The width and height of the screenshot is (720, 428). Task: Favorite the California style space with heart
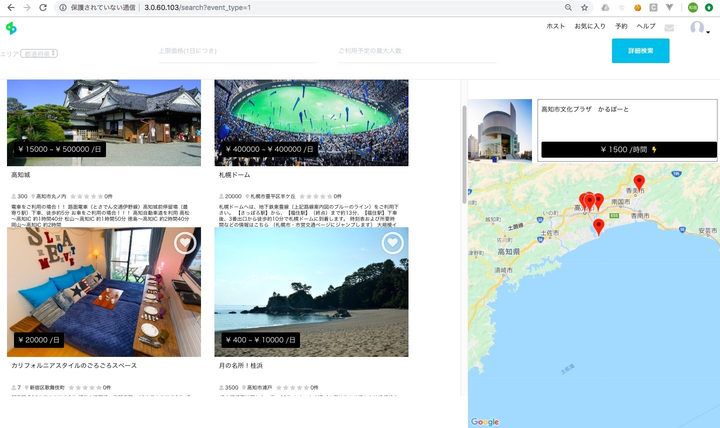[x=185, y=243]
